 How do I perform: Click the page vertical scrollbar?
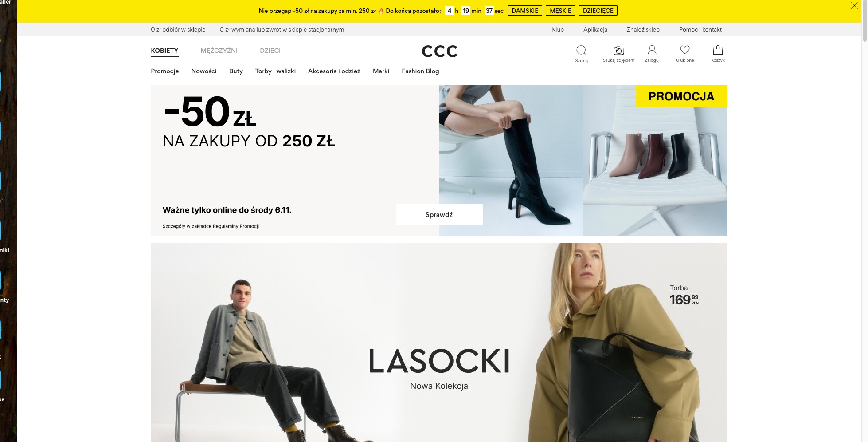(x=864, y=221)
